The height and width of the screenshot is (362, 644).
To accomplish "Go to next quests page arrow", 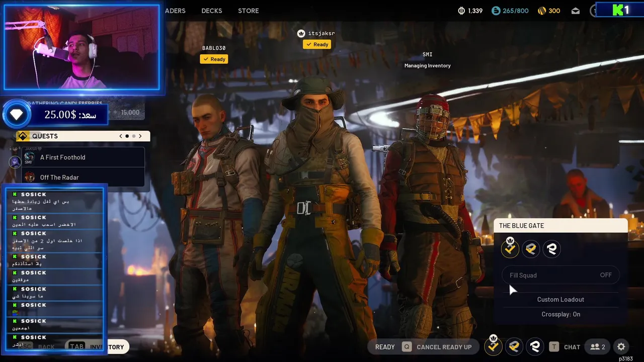I will pos(140,136).
